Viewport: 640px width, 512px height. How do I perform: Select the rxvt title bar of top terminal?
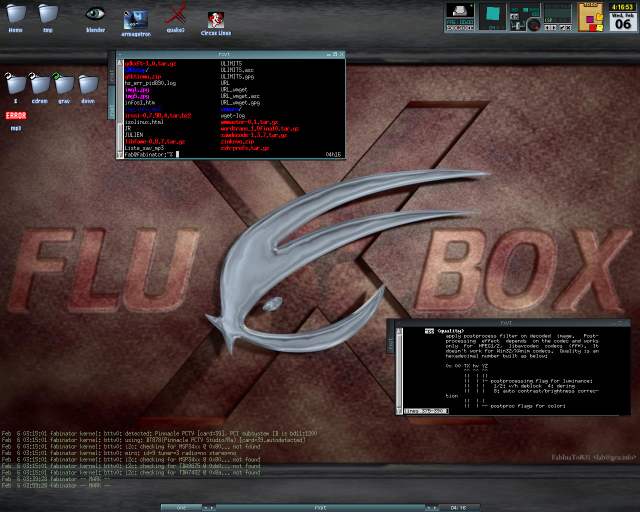[x=231, y=54]
